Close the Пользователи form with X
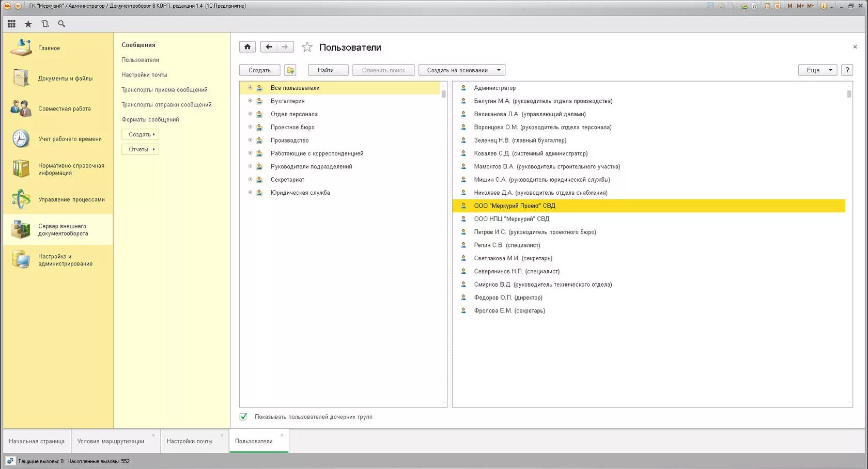The image size is (868, 469). [x=855, y=47]
